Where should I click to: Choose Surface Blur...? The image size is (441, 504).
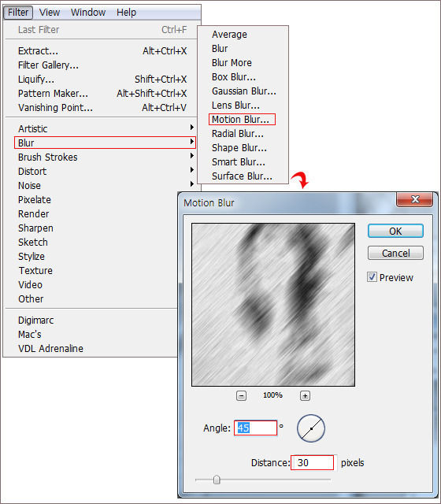(x=242, y=176)
